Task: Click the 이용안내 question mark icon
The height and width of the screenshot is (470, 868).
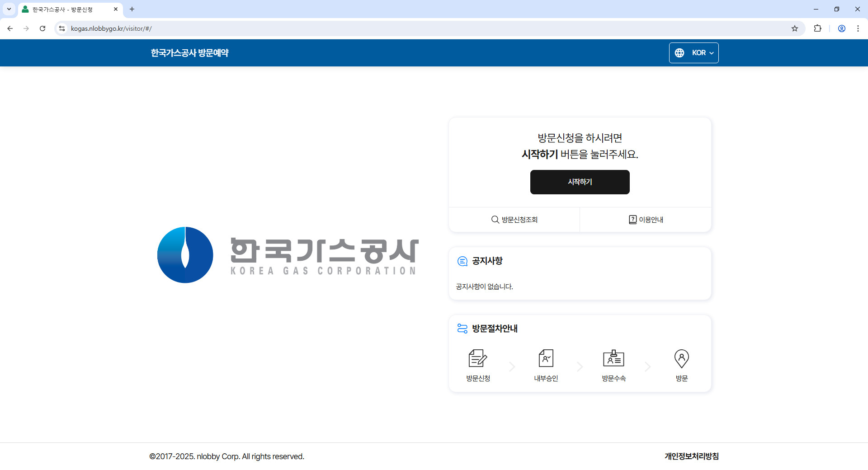Action: click(x=632, y=219)
